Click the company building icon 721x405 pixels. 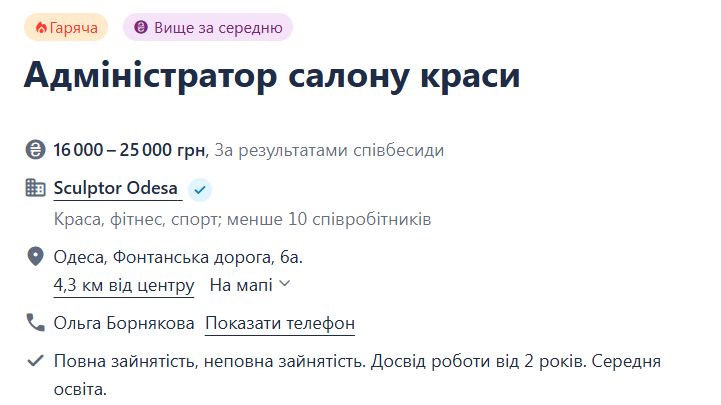pyautogui.click(x=35, y=188)
